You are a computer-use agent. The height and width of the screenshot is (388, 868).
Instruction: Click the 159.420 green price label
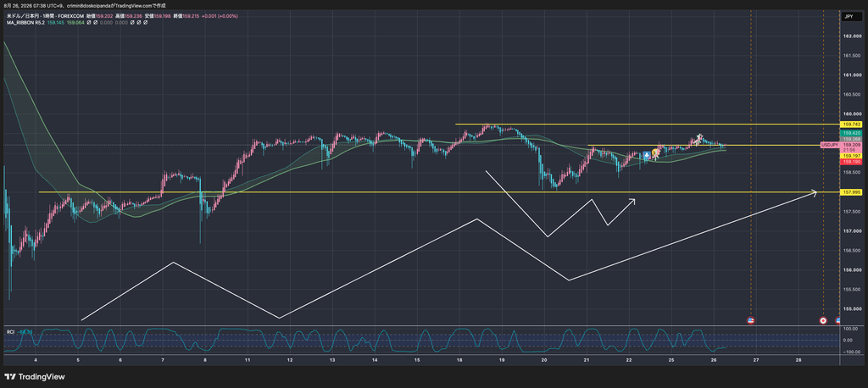tap(851, 133)
